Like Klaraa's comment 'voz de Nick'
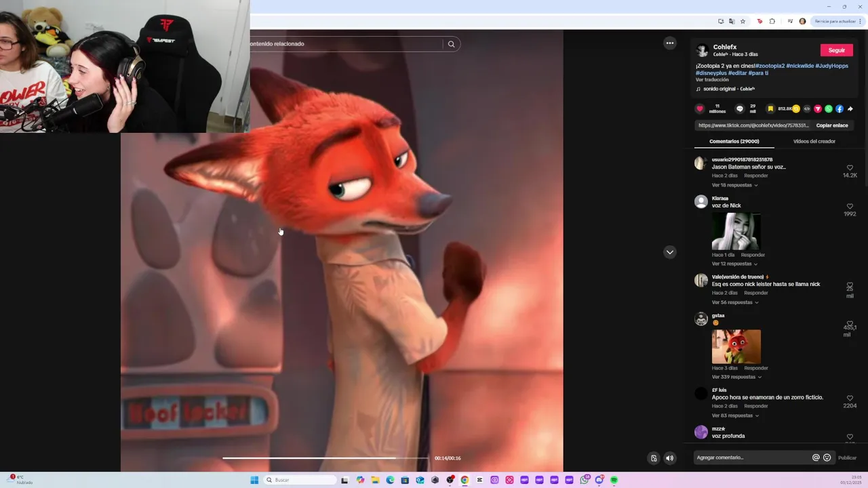 (850, 207)
